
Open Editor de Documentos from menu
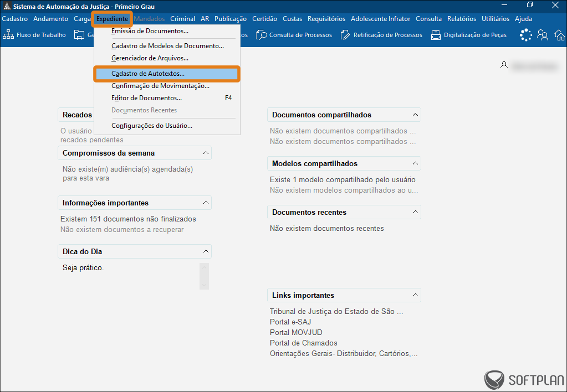click(x=167, y=98)
